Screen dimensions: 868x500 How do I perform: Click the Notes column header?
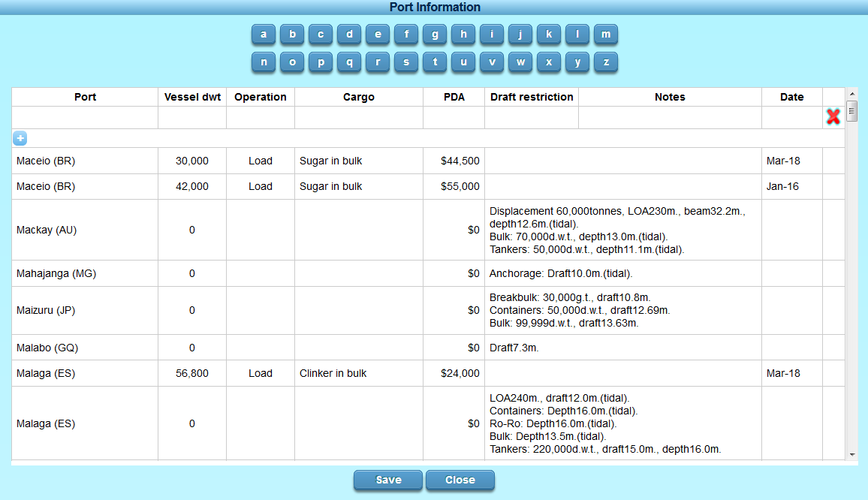click(670, 97)
